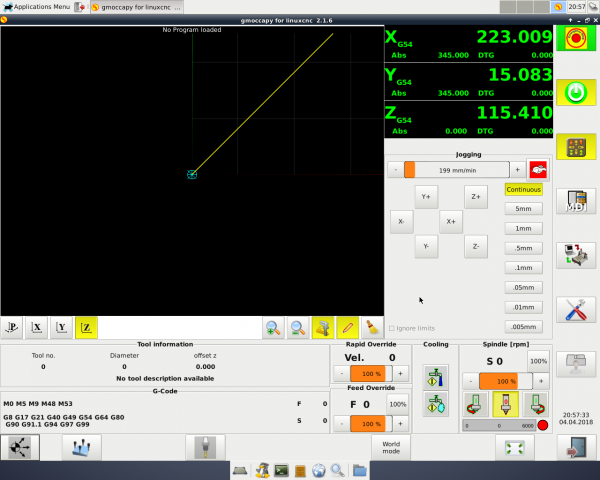Open the settings tools page
This screenshot has height=480, width=600.
(575, 309)
